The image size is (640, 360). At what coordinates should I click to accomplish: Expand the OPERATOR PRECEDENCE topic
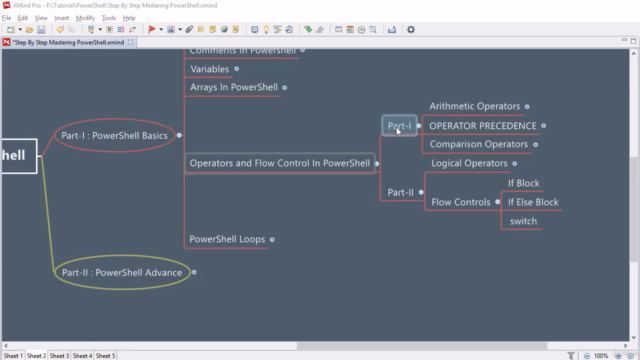(x=544, y=126)
